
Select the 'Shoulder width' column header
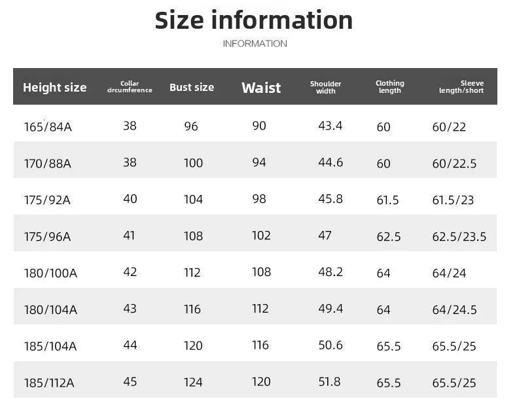(325, 87)
